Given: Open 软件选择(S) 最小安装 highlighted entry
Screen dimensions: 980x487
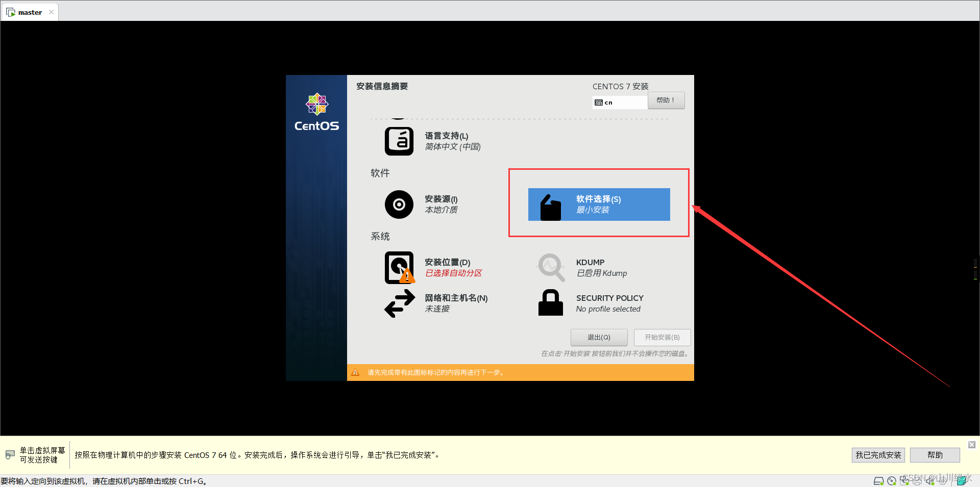Looking at the screenshot, I should click(599, 204).
